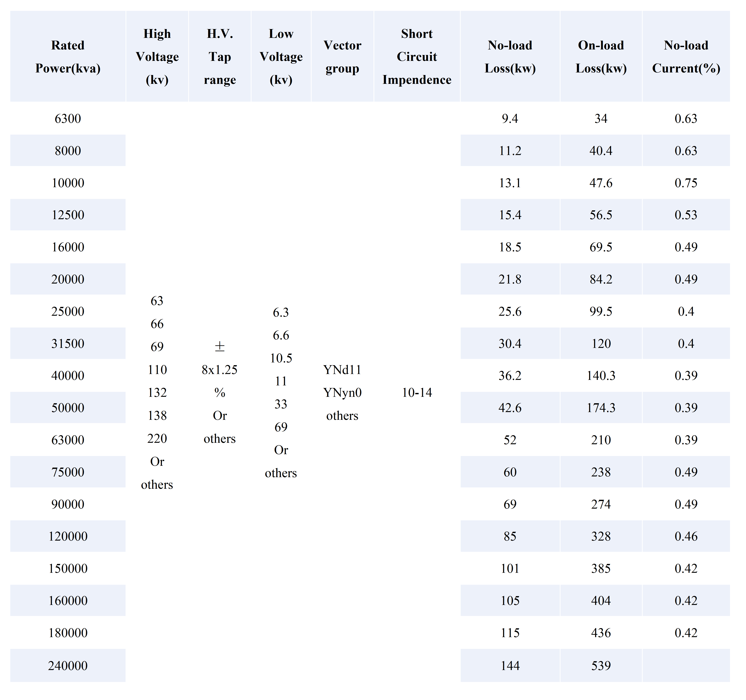Click the 138 high voltage value
This screenshot has height=700, width=746.
[x=157, y=416]
